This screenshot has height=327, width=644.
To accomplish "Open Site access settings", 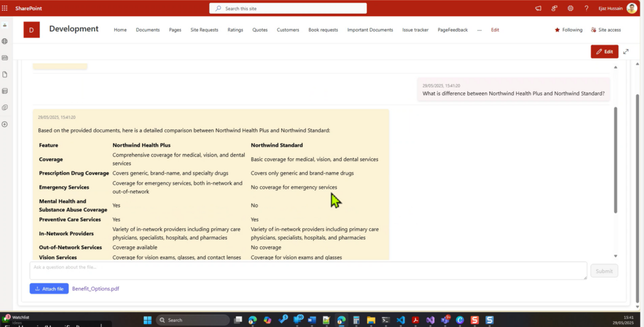I will point(606,30).
